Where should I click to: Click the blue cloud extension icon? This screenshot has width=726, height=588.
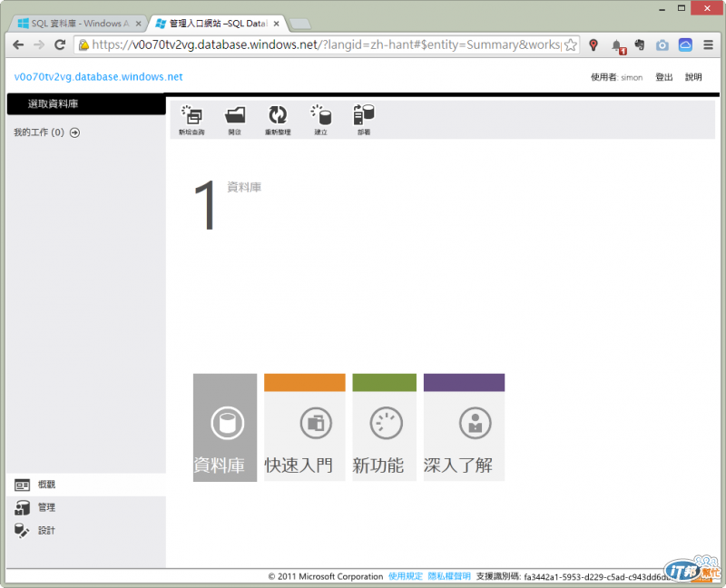[685, 44]
